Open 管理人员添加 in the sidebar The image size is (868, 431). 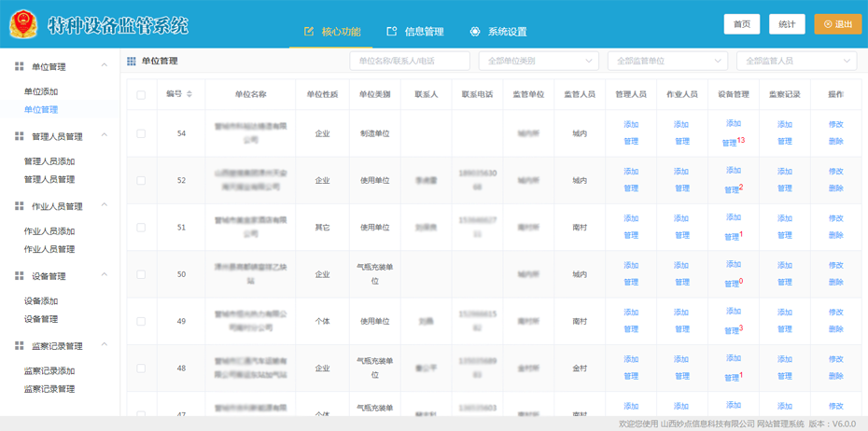pyautogui.click(x=49, y=161)
